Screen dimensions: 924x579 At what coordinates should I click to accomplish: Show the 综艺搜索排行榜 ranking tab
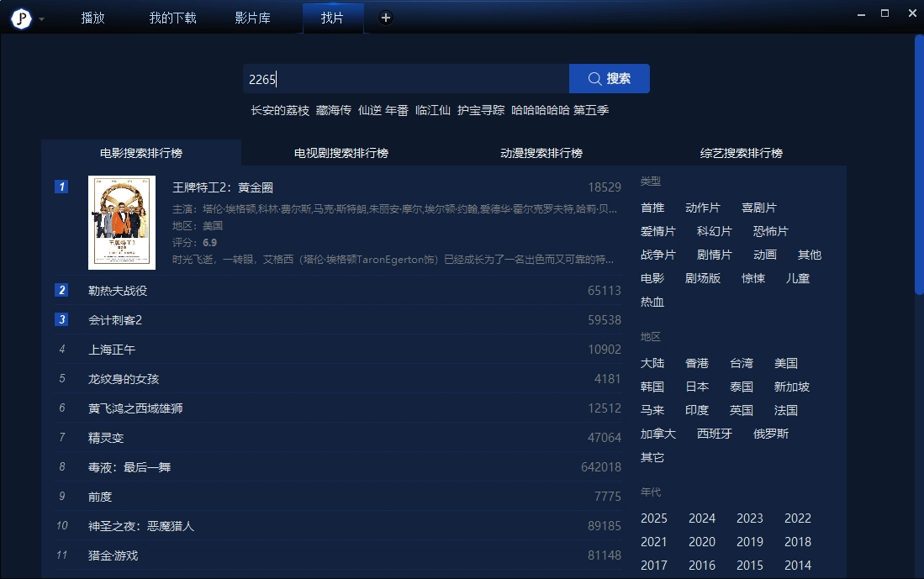click(742, 153)
